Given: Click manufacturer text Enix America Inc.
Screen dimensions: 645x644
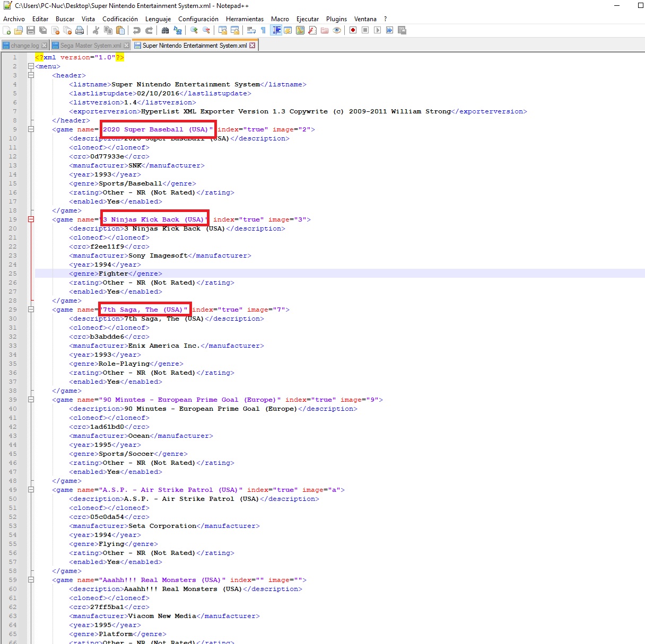Looking at the screenshot, I should [x=164, y=346].
